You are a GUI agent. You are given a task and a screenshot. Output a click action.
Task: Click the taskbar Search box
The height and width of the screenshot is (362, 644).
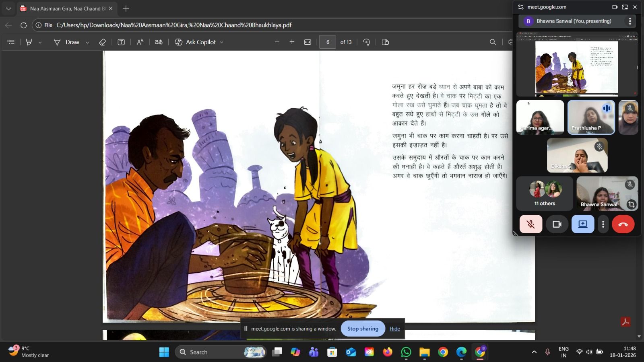point(221,352)
